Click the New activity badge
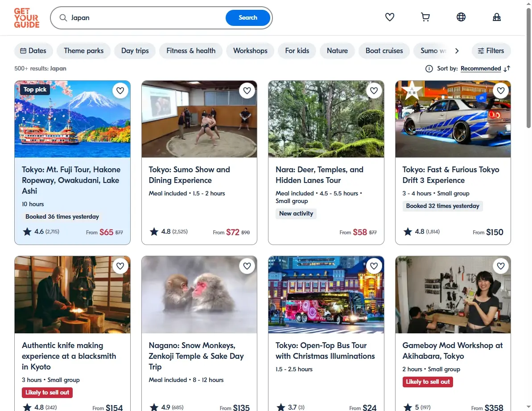The image size is (532, 411). pyautogui.click(x=296, y=213)
